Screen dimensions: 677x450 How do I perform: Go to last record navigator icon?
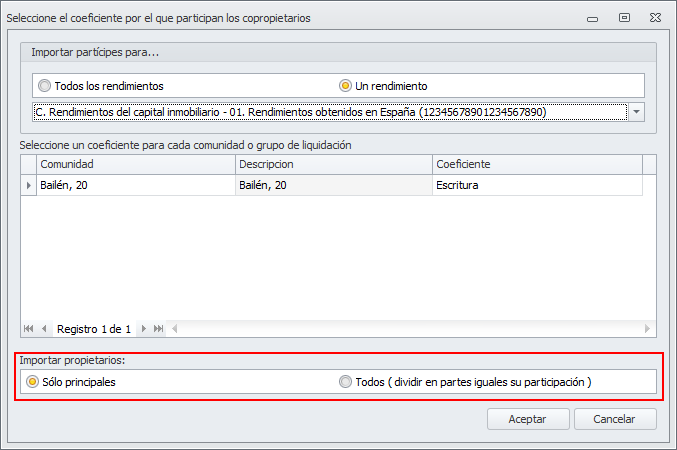coord(158,329)
